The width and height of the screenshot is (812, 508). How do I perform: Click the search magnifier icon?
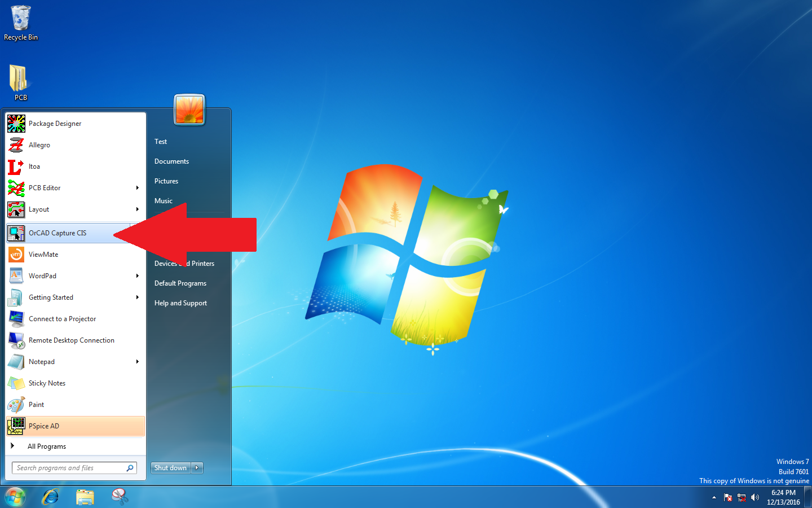tap(130, 468)
